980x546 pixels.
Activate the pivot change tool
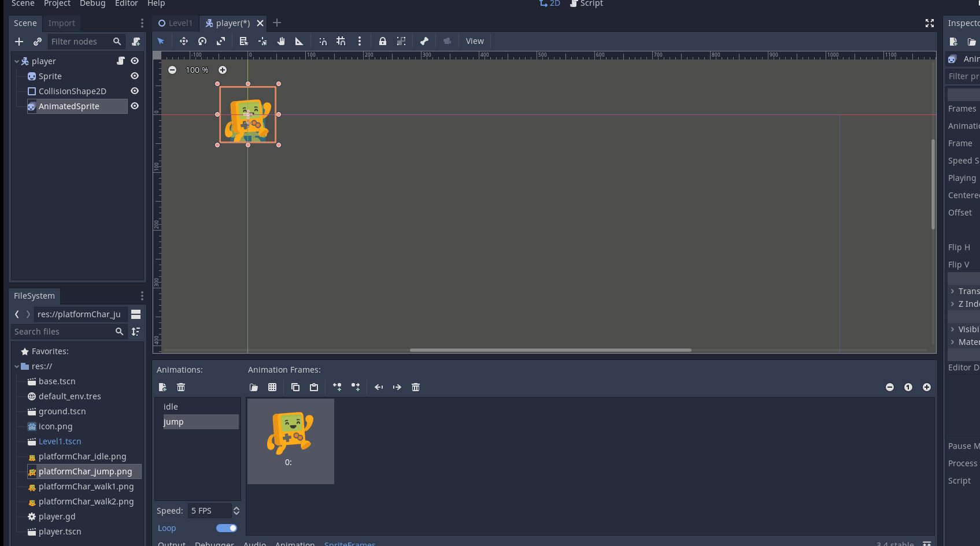tap(262, 41)
